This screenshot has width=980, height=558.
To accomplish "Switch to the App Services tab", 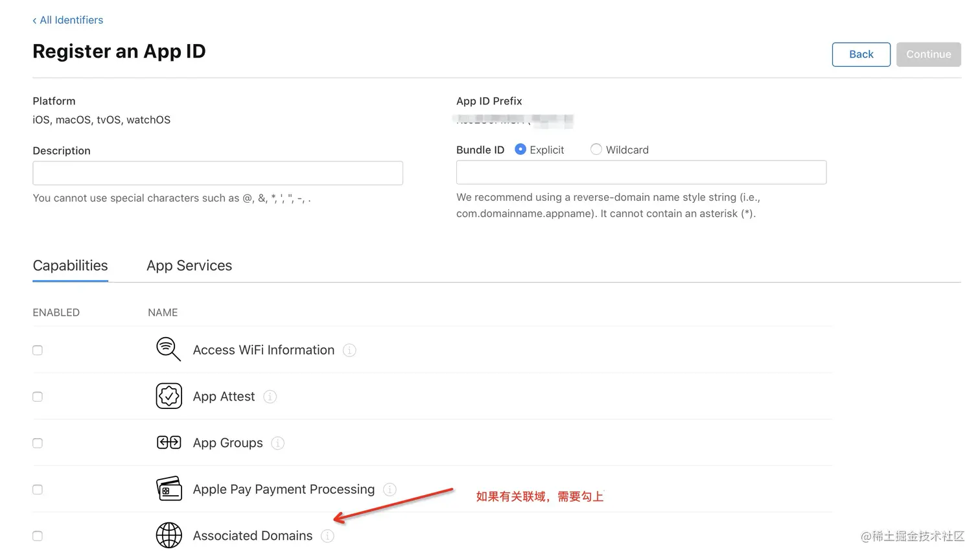I will (x=189, y=266).
